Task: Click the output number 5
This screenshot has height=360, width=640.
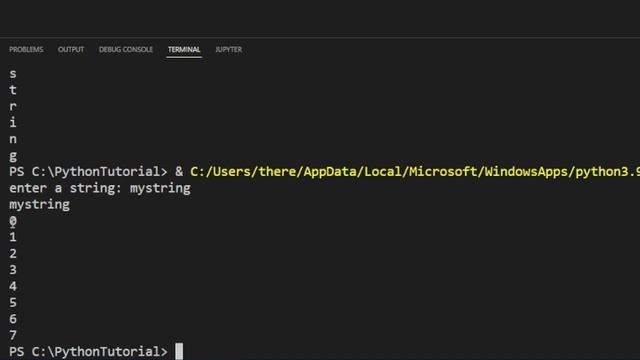Action: tap(13, 302)
